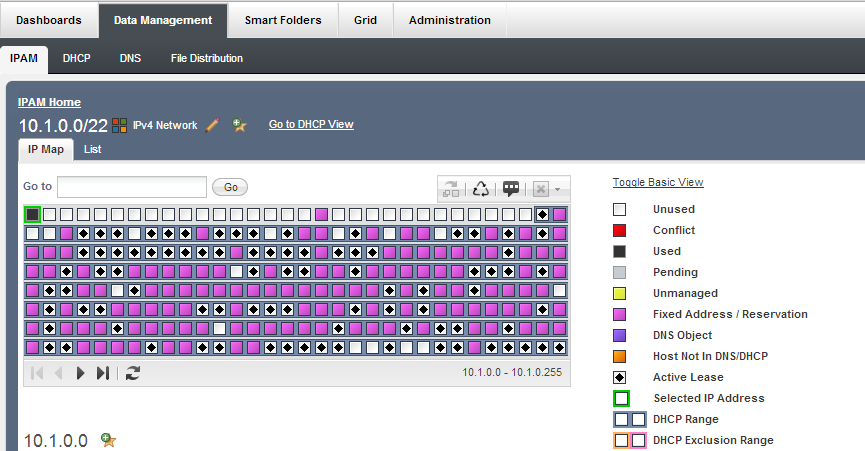Go to next page of IP map
Screen dimensions: 865x451
[x=81, y=373]
